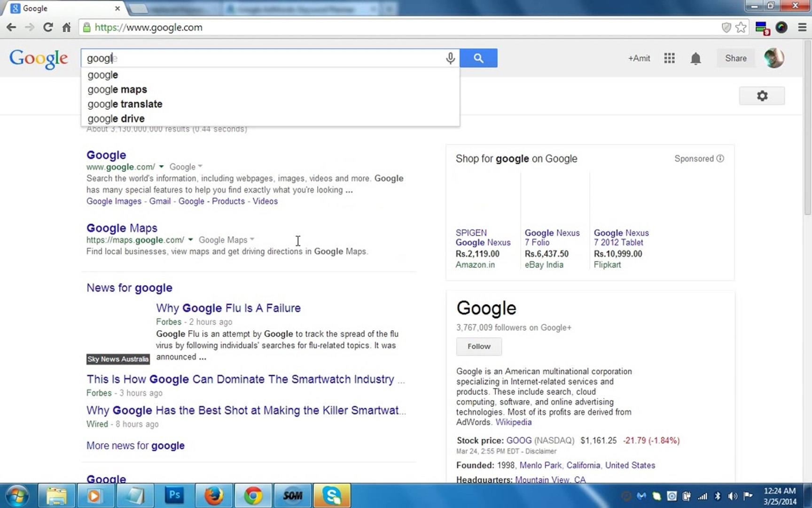Screen dimensions: 812x508
Task: Click the round dark extension icon beside the menu
Action: pyautogui.click(x=781, y=27)
